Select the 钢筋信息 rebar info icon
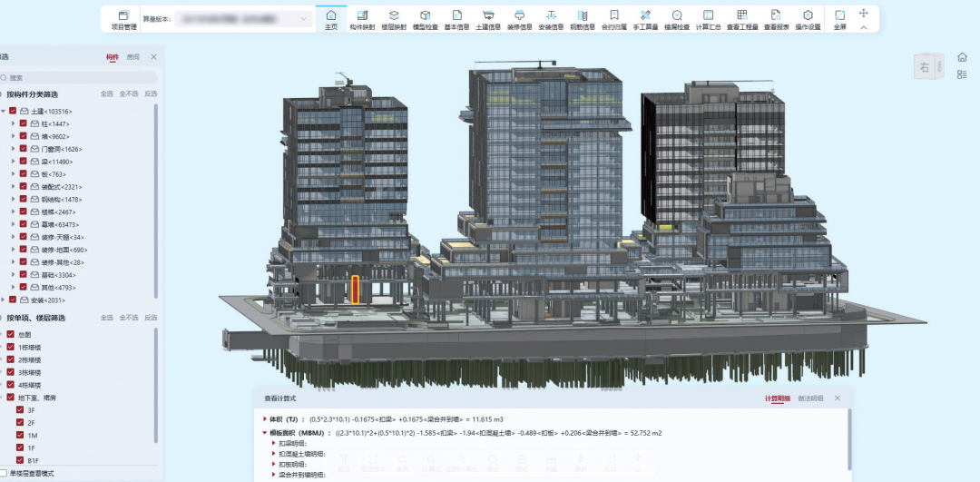This screenshot has height=482, width=980. (x=582, y=19)
